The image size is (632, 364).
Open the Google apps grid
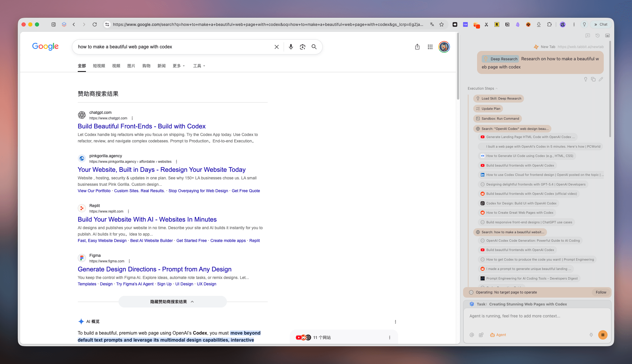point(430,47)
